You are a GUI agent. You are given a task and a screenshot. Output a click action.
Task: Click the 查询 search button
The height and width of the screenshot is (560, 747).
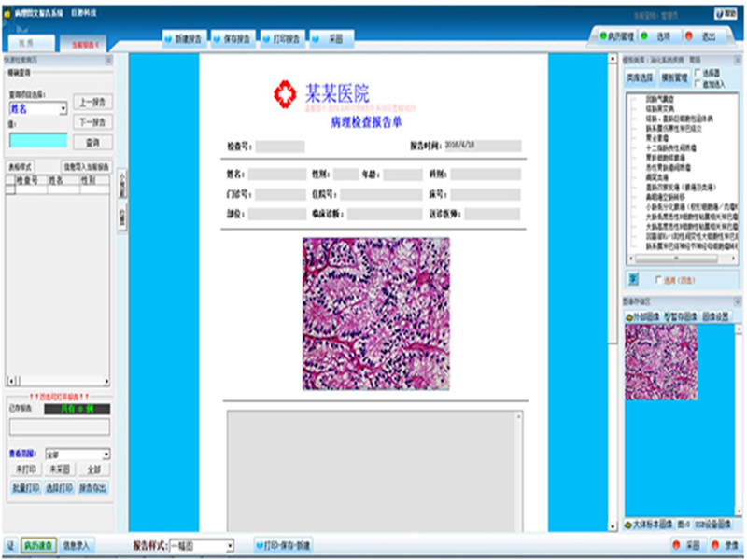click(x=92, y=142)
